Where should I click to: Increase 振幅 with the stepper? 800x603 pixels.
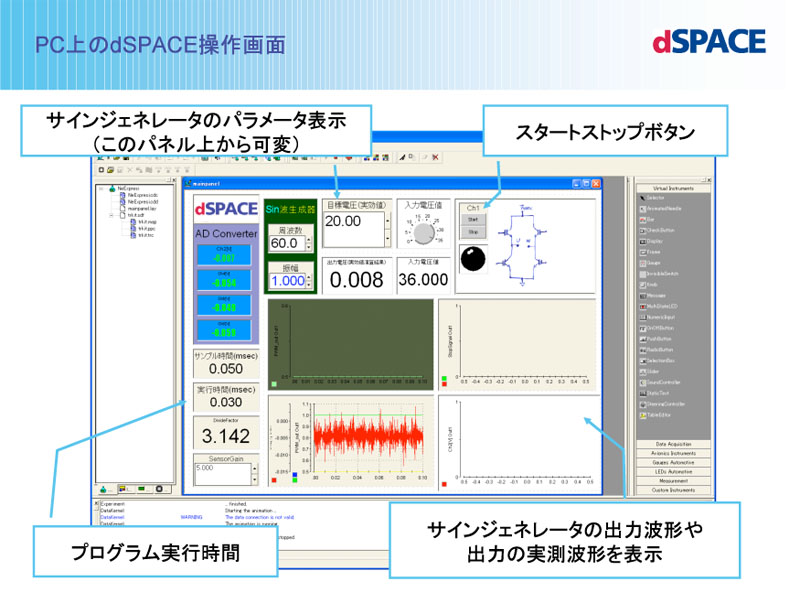[x=309, y=278]
